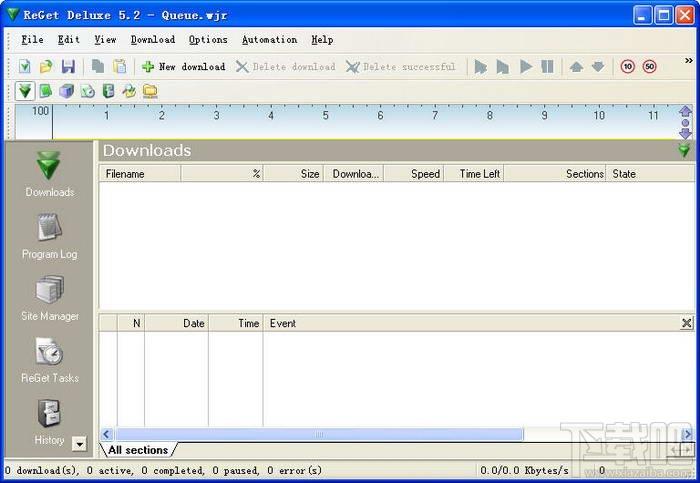This screenshot has width=700, height=483.
Task: Open Program Log in the sidebar
Action: click(50, 237)
